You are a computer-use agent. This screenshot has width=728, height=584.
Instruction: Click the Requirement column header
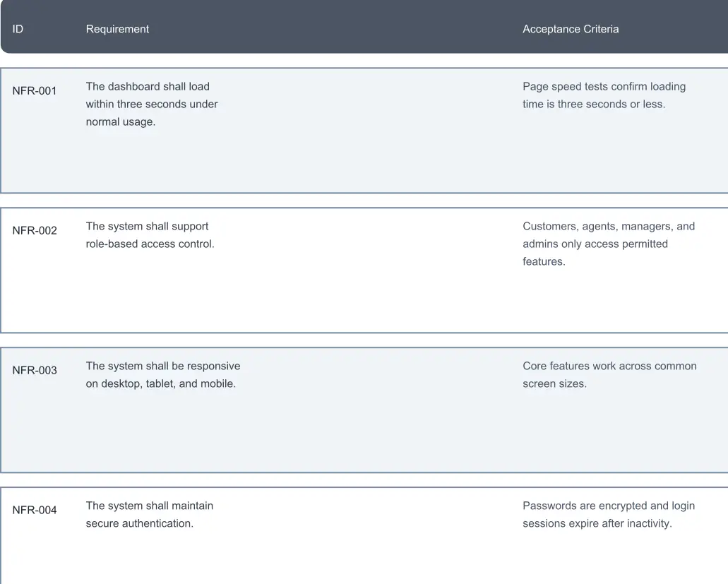[117, 29]
